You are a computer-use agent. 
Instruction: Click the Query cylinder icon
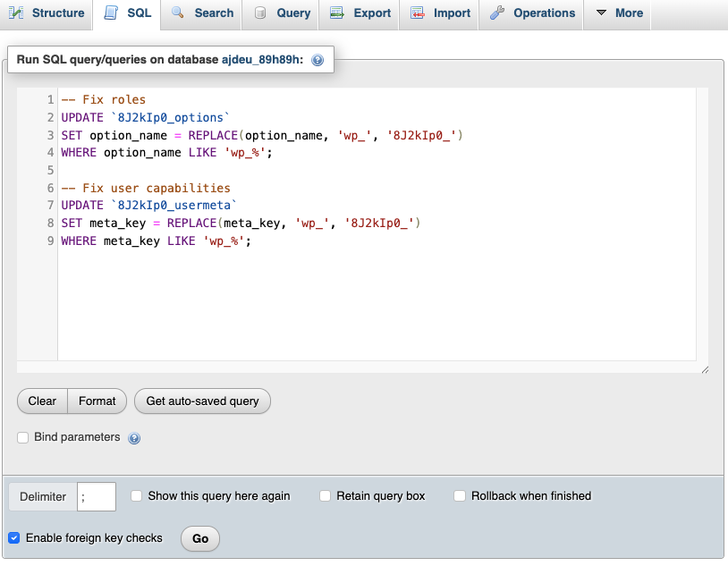tap(260, 13)
